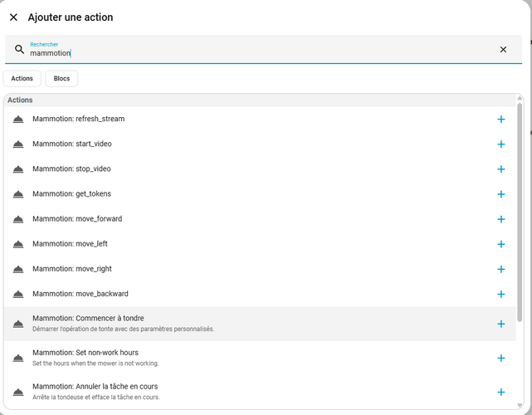The width and height of the screenshot is (532, 415).
Task: Focus the Rechercher search field
Action: [x=263, y=49]
